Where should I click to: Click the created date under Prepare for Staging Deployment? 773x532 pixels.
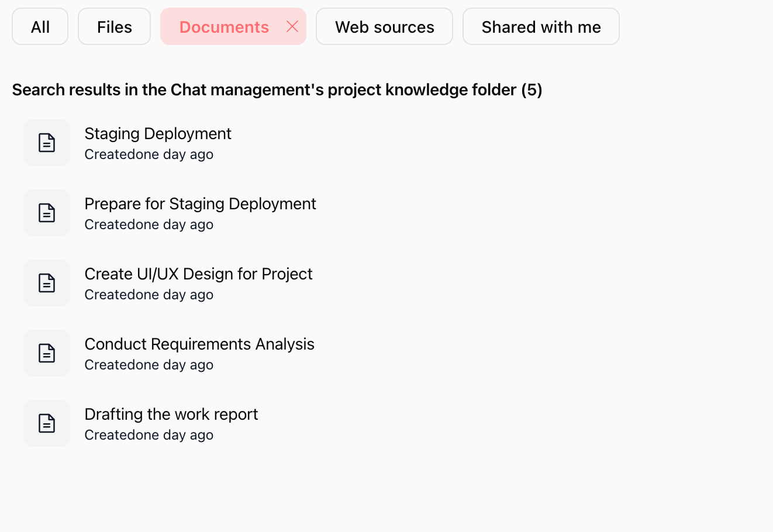(x=149, y=224)
